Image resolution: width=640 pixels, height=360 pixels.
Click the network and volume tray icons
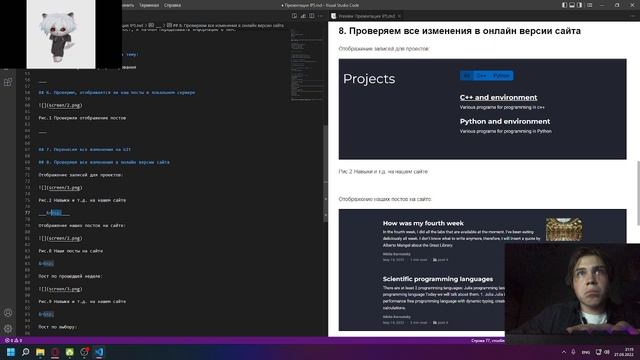click(602, 352)
